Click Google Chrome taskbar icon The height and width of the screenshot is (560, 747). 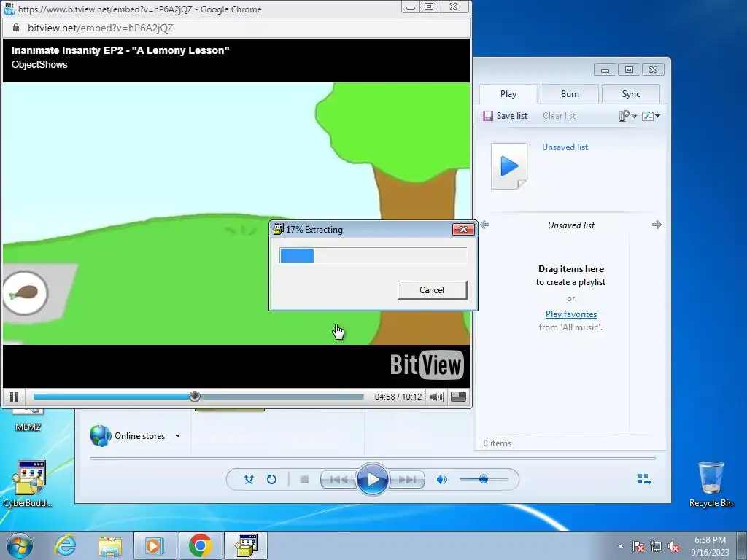coord(200,545)
